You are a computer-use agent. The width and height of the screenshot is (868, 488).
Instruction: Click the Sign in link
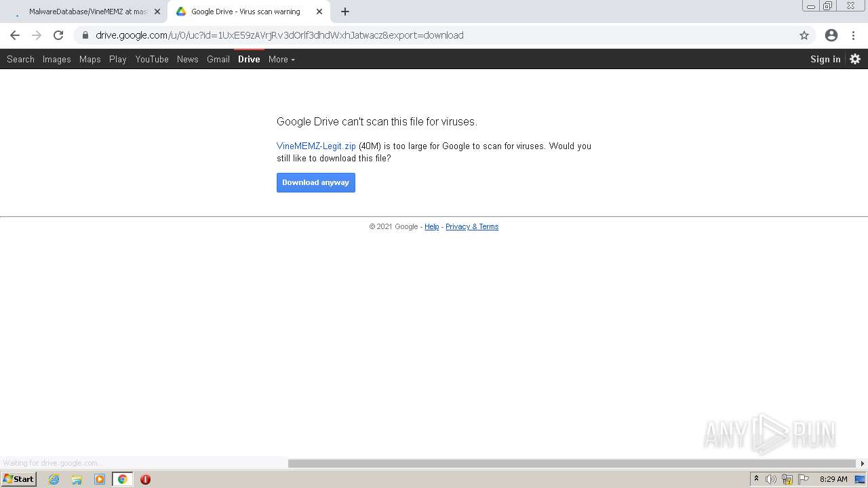point(825,59)
